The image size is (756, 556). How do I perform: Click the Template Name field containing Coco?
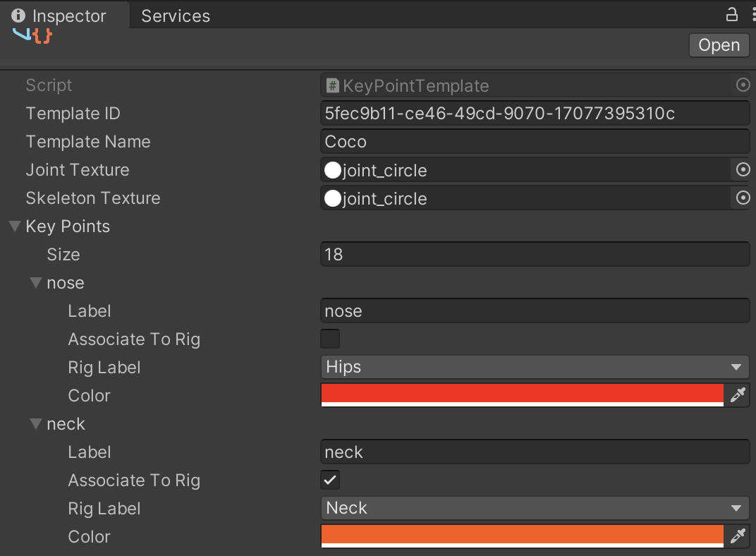pos(534,142)
